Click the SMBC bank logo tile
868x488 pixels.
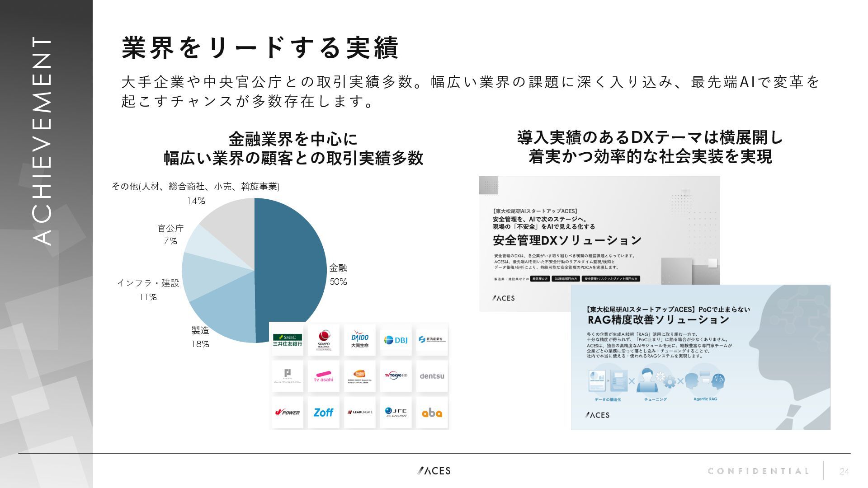[x=288, y=340]
